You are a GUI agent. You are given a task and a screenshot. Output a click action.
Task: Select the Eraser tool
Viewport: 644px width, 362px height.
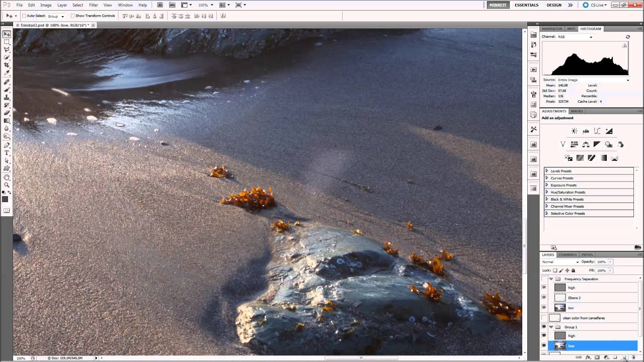pyautogui.click(x=7, y=113)
